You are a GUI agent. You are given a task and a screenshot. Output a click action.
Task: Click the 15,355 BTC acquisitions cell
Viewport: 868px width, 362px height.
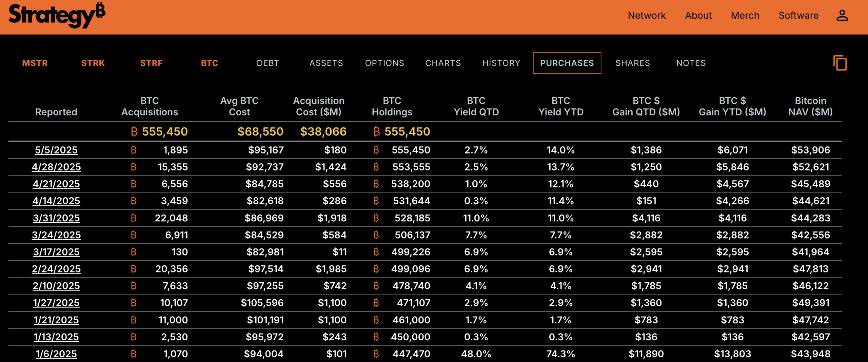pos(173,167)
